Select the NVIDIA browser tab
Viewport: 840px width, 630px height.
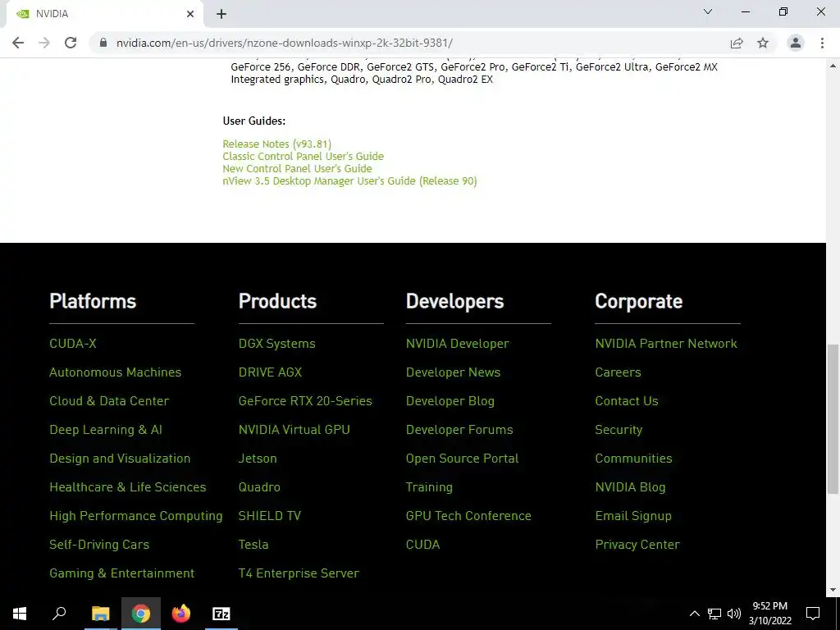pos(104,14)
